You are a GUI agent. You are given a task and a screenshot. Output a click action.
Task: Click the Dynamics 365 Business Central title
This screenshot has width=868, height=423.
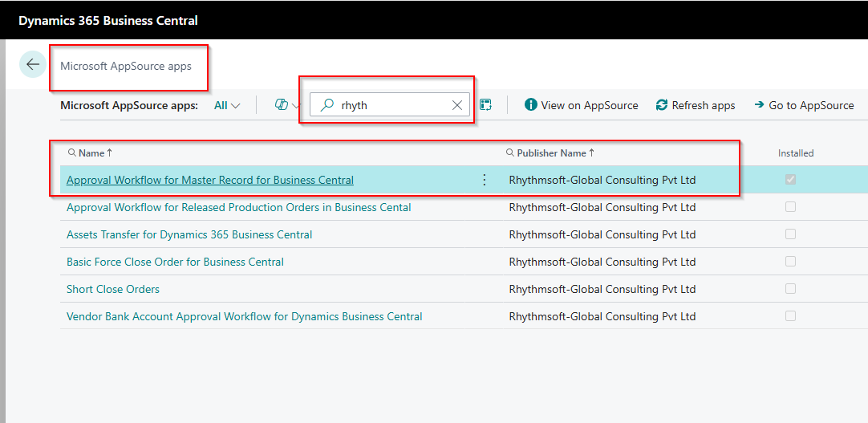108,21
